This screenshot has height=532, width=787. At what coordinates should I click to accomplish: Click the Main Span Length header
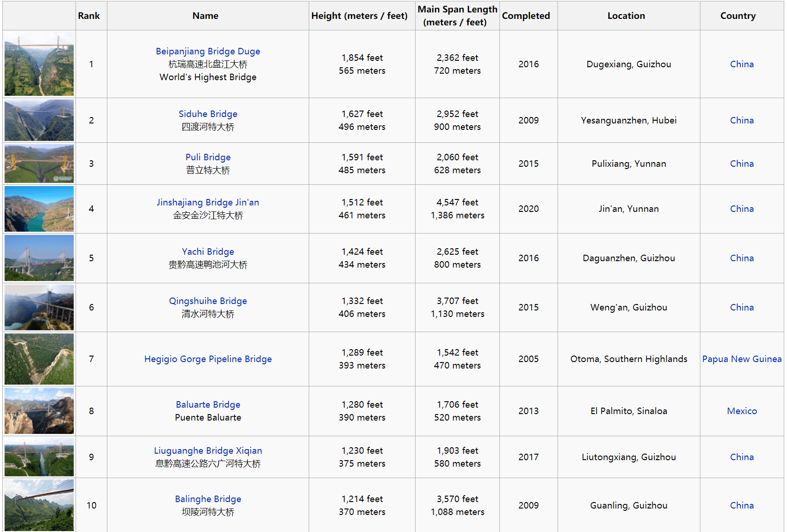point(458,16)
